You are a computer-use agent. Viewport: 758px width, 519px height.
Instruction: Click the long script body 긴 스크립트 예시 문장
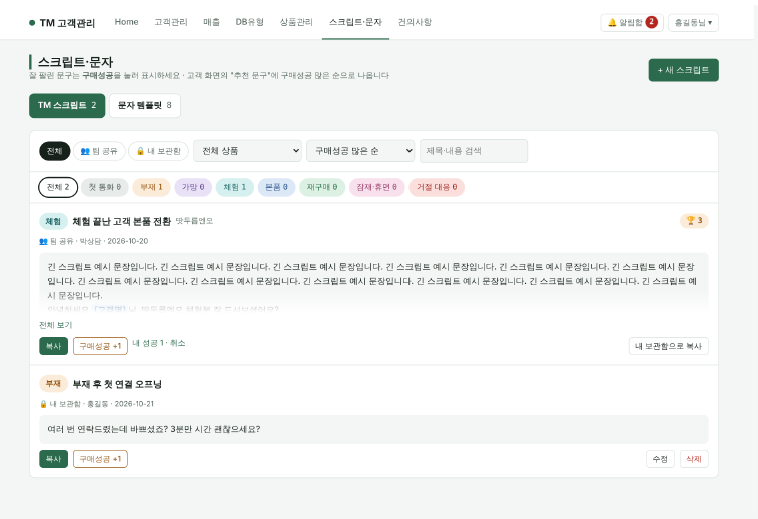tap(374, 281)
